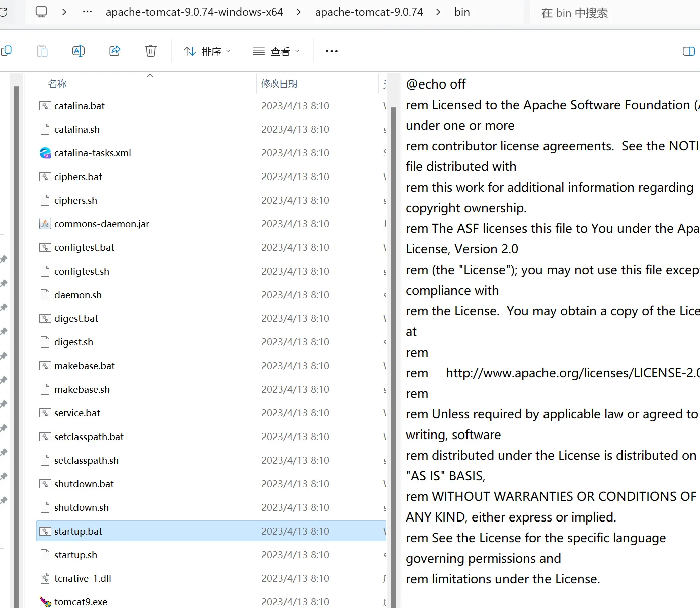
Task: Click chevron after apache-tomcat-9.0.74-windows-x64 breadcrumb
Action: [299, 12]
